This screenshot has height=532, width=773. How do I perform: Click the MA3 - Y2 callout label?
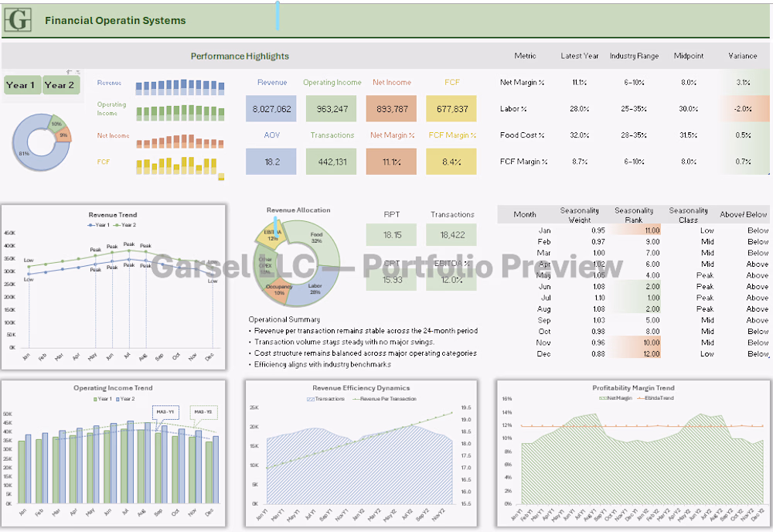tap(203, 412)
